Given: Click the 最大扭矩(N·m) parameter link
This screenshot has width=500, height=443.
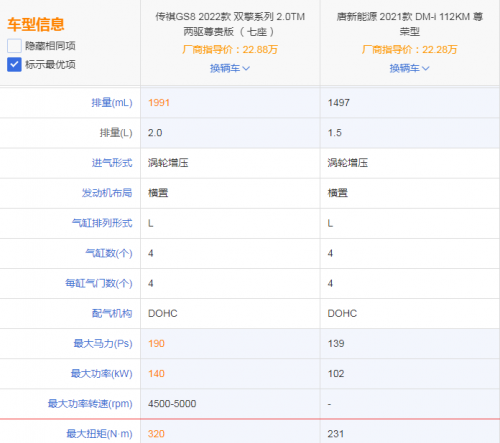Looking at the screenshot, I should 99,434.
